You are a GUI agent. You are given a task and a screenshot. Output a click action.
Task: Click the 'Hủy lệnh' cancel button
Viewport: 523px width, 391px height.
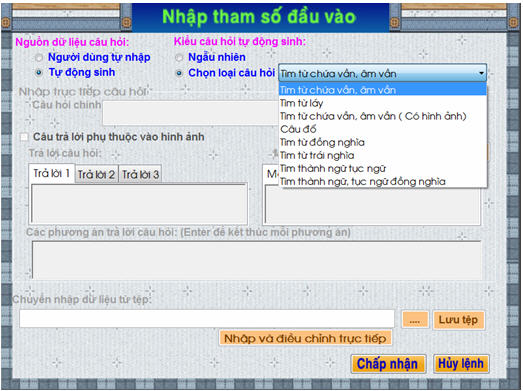(x=461, y=363)
